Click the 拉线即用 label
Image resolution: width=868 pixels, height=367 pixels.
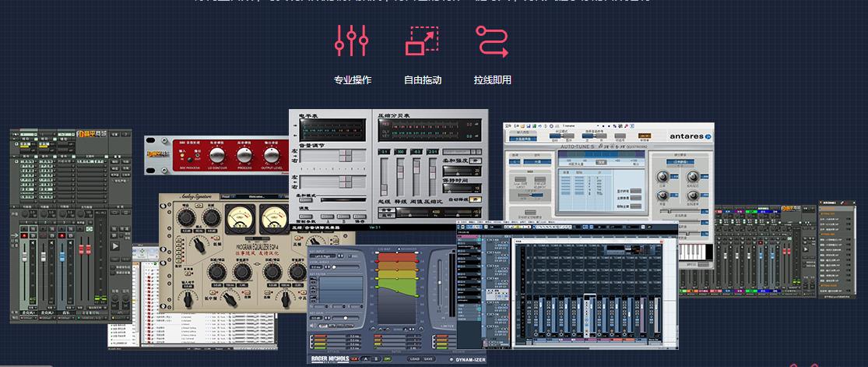pos(492,79)
